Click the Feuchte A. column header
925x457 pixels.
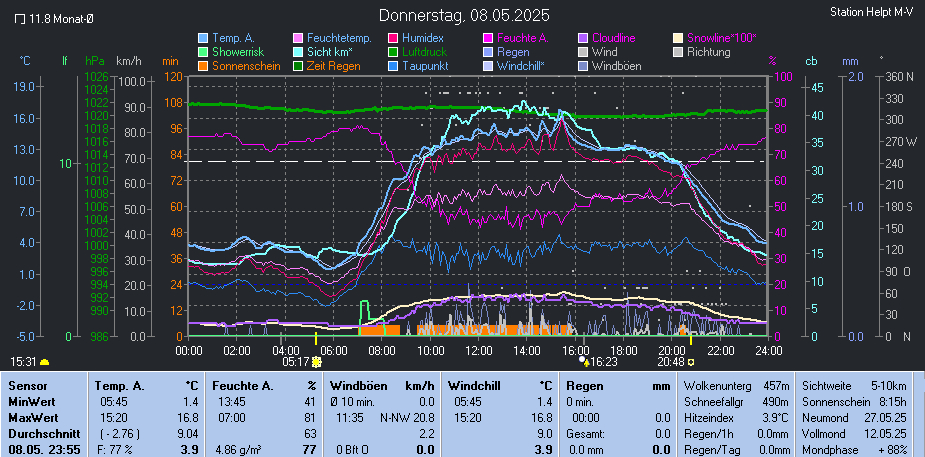click(x=242, y=387)
